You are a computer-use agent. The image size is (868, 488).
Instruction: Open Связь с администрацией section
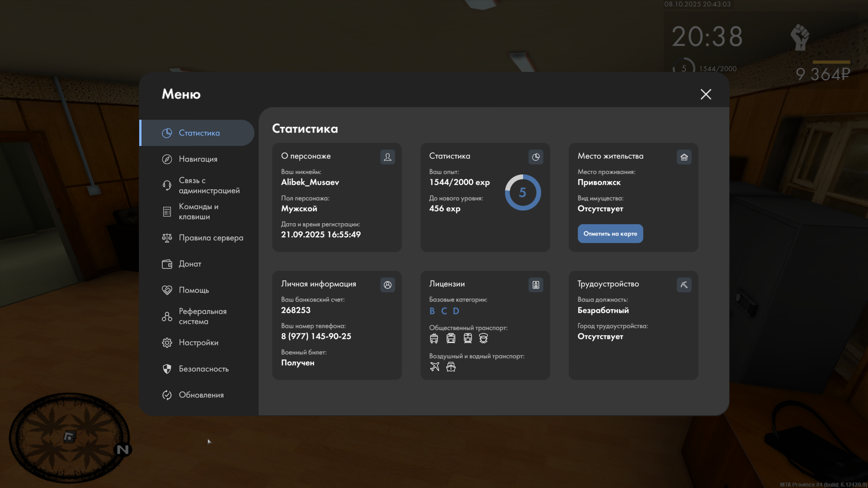pos(209,185)
